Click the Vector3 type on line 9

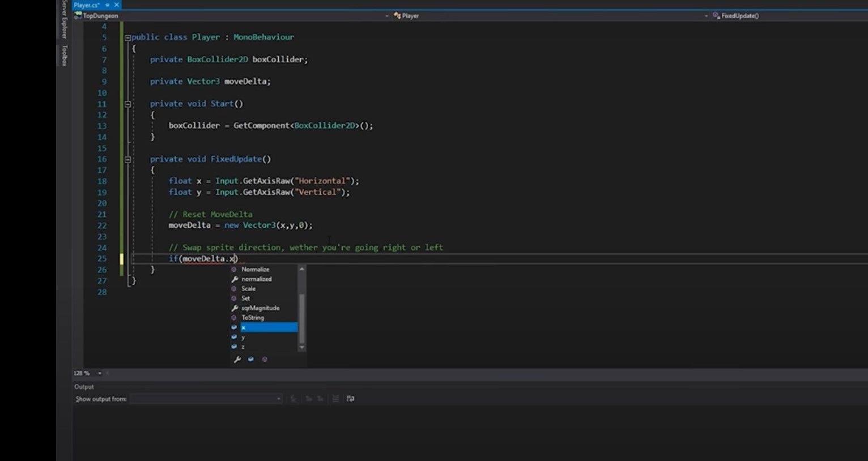pyautogui.click(x=203, y=82)
